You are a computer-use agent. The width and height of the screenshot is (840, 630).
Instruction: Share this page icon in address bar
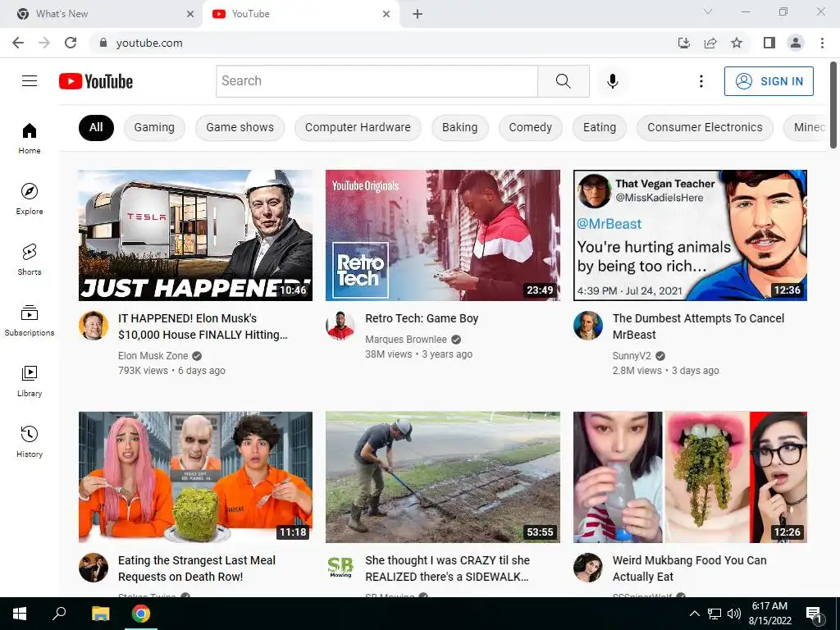click(x=710, y=43)
